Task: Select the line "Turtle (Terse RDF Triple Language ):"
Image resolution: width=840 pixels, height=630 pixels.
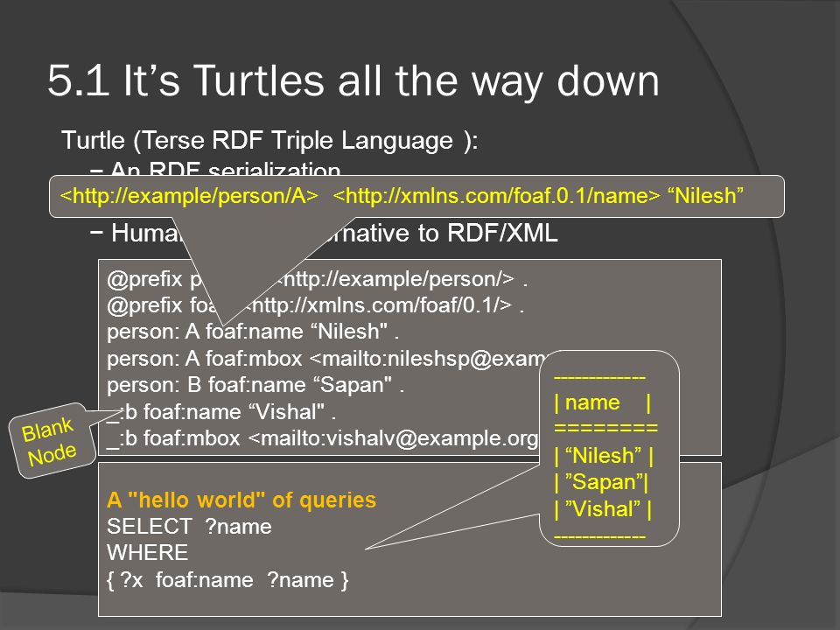Action: [269, 141]
